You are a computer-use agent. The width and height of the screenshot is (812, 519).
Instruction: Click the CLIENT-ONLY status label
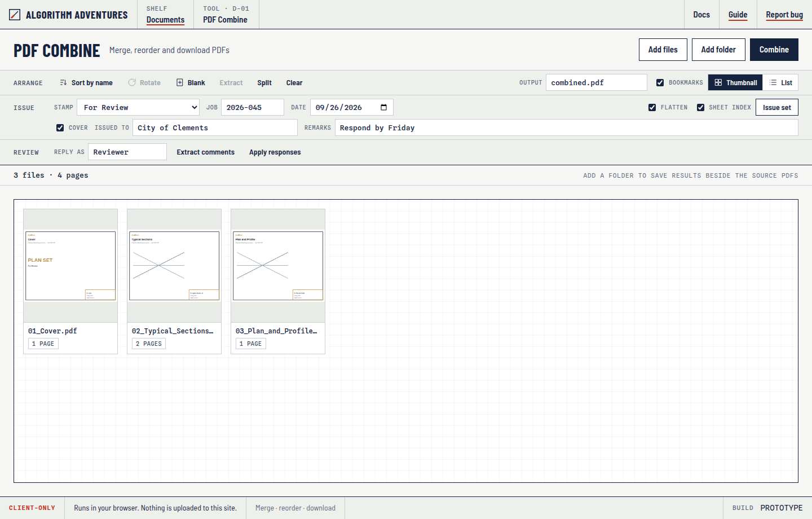pos(32,508)
